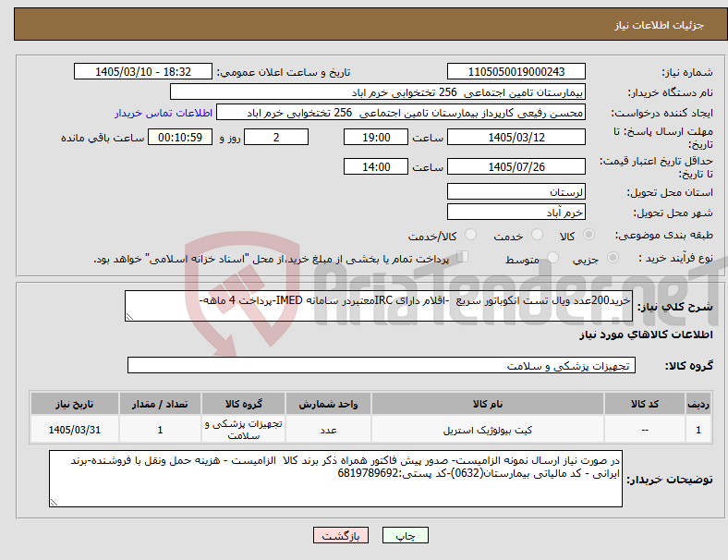Click the تاریخ نیاز column header

[74, 404]
